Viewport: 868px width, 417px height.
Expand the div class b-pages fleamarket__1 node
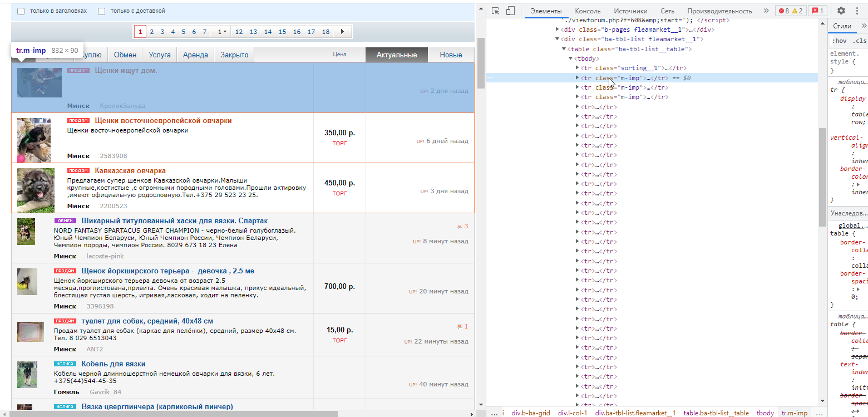(x=558, y=30)
